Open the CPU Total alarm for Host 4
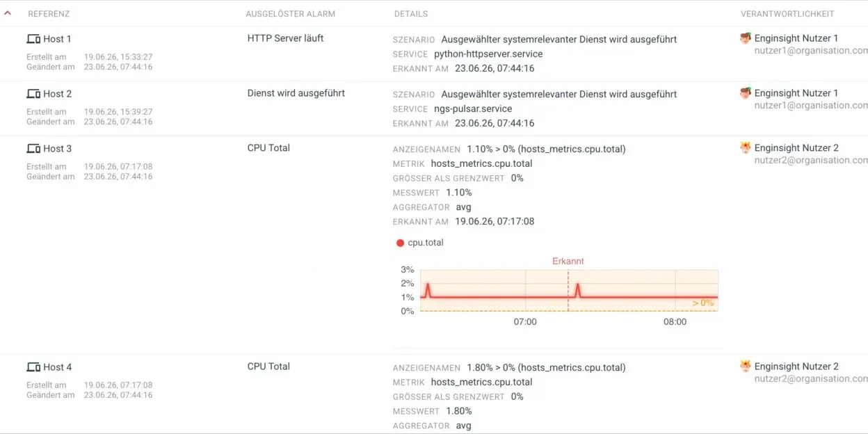Viewport: 868px width, 434px height. 268,367
